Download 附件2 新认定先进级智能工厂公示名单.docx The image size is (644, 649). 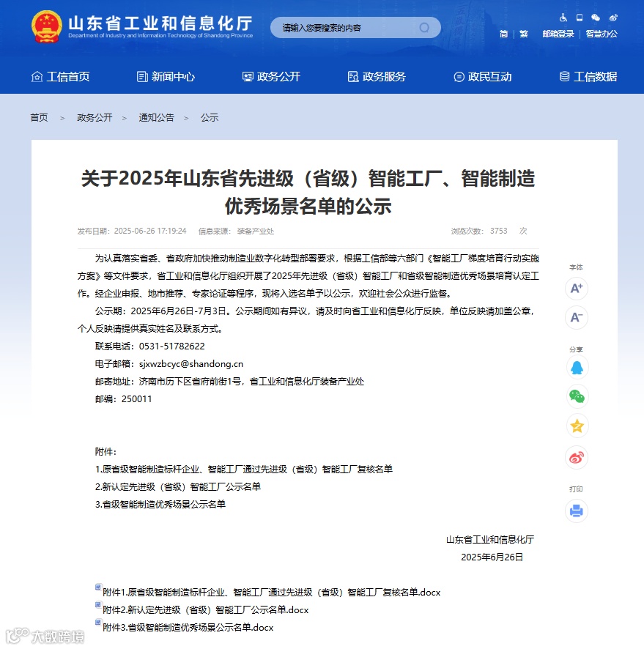point(206,609)
